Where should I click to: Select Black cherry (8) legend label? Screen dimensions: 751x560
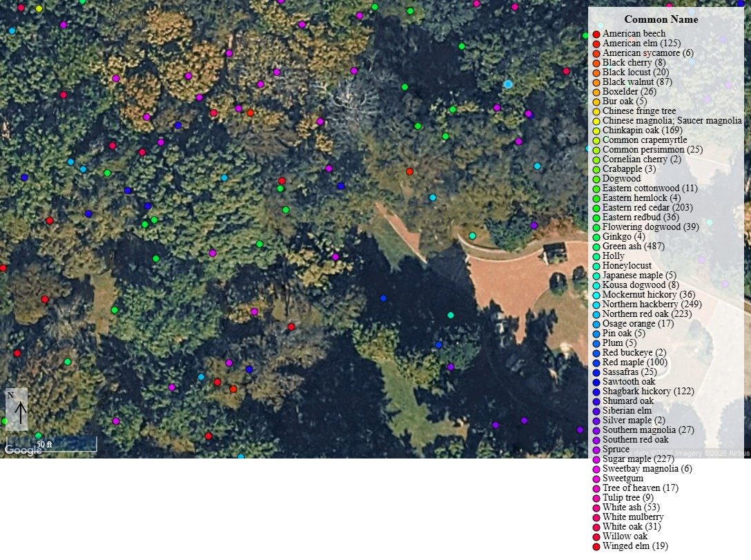pyautogui.click(x=634, y=62)
